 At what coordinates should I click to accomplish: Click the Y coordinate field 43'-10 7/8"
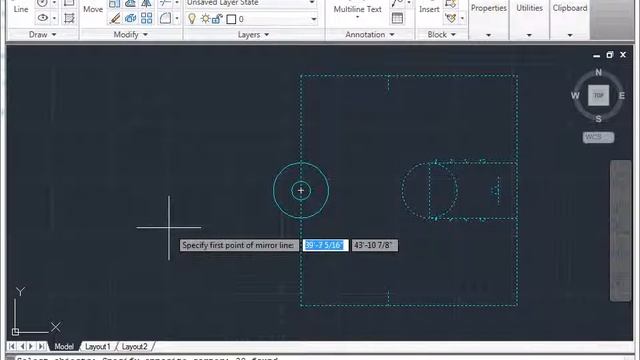[374, 245]
